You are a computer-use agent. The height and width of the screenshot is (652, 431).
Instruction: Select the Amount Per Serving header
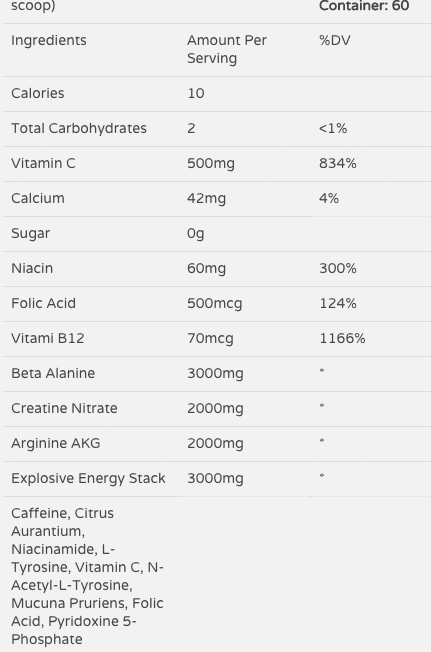[x=227, y=49]
